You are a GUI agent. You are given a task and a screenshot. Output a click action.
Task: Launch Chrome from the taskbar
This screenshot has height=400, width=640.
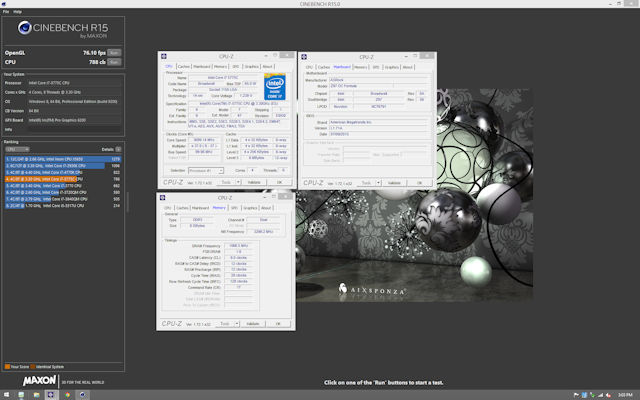point(67,395)
